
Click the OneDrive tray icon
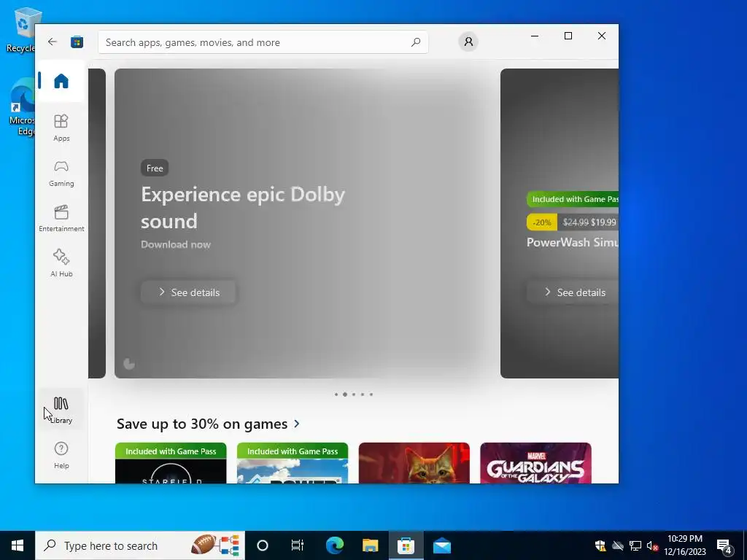tap(618, 545)
